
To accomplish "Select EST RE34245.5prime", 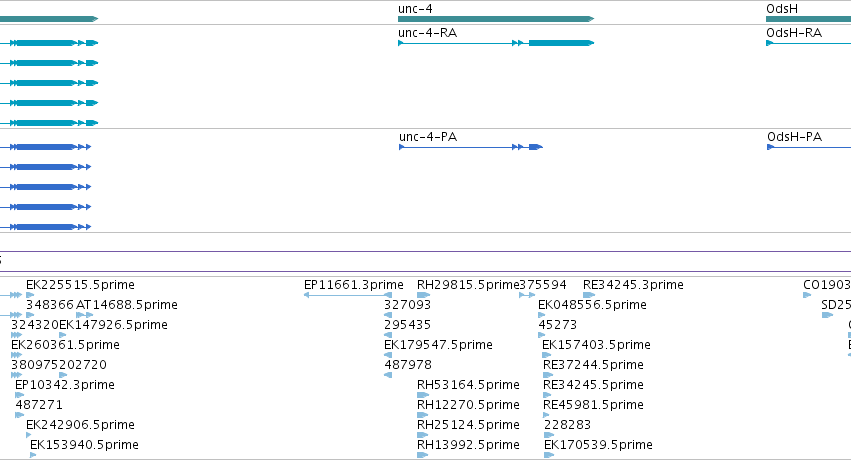I will 593,385.
